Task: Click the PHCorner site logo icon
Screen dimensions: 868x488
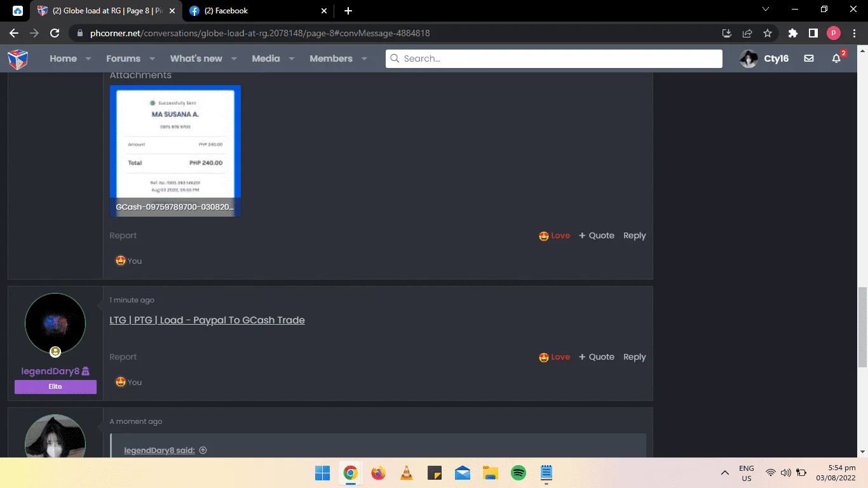Action: 18,59
